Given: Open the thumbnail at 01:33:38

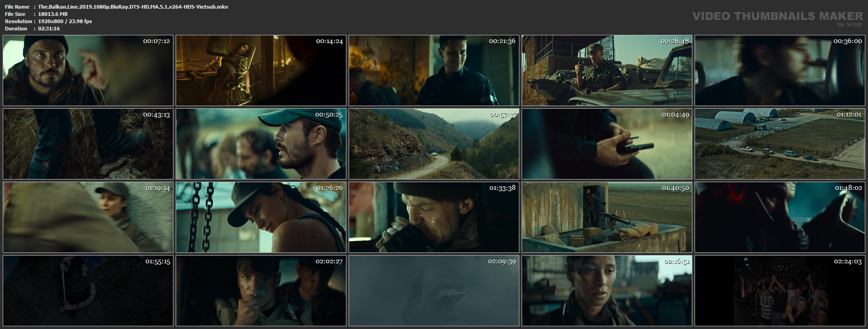Looking at the screenshot, I should pyautogui.click(x=434, y=218).
